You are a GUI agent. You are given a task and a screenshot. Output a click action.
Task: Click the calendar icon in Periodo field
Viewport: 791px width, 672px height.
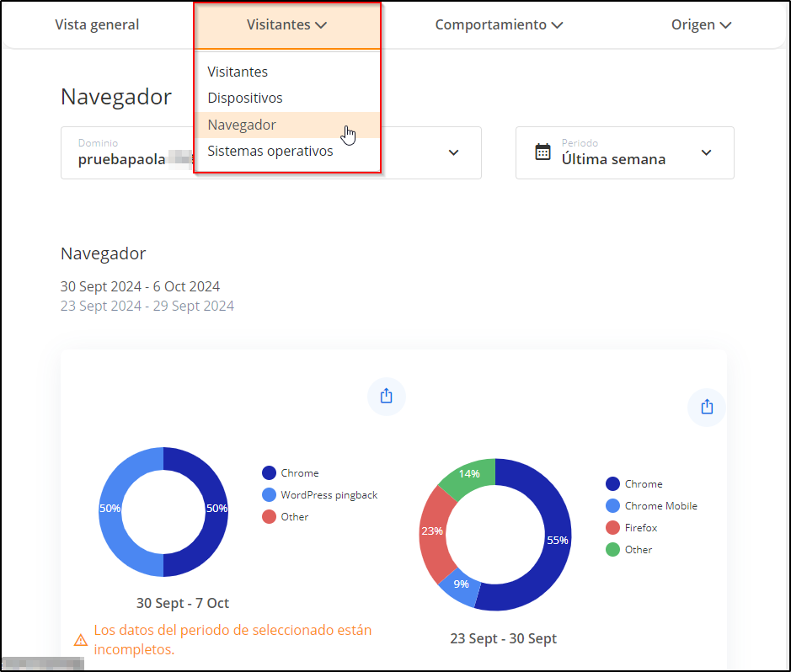tap(543, 152)
